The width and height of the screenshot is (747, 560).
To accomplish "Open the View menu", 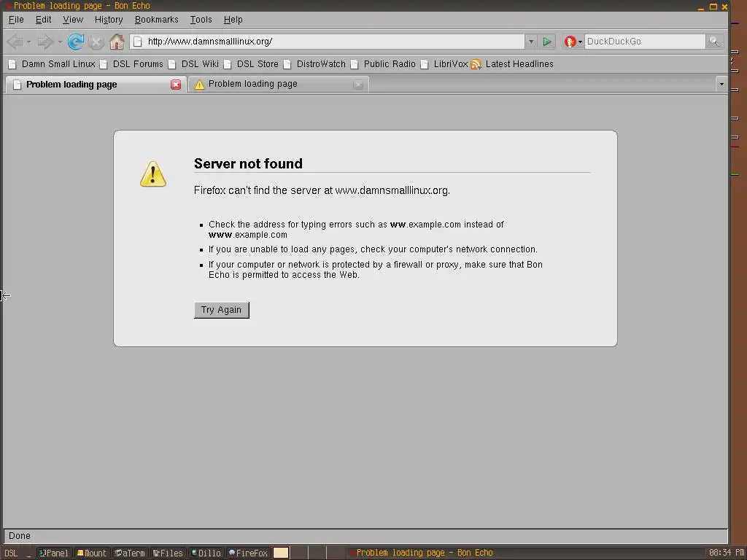I will [x=73, y=20].
